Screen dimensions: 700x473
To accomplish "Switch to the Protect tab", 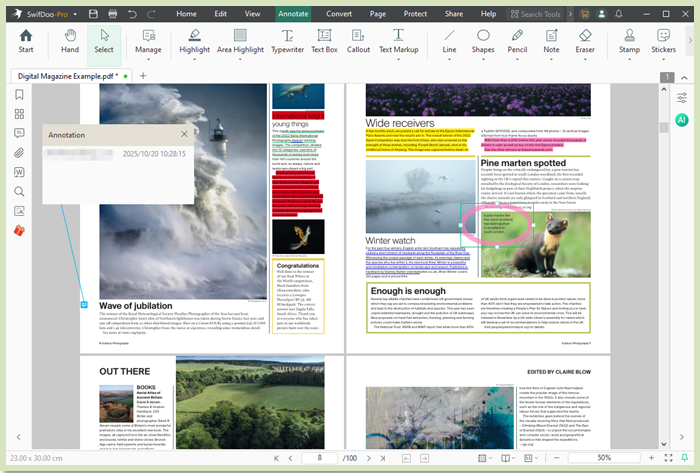I will [x=415, y=13].
